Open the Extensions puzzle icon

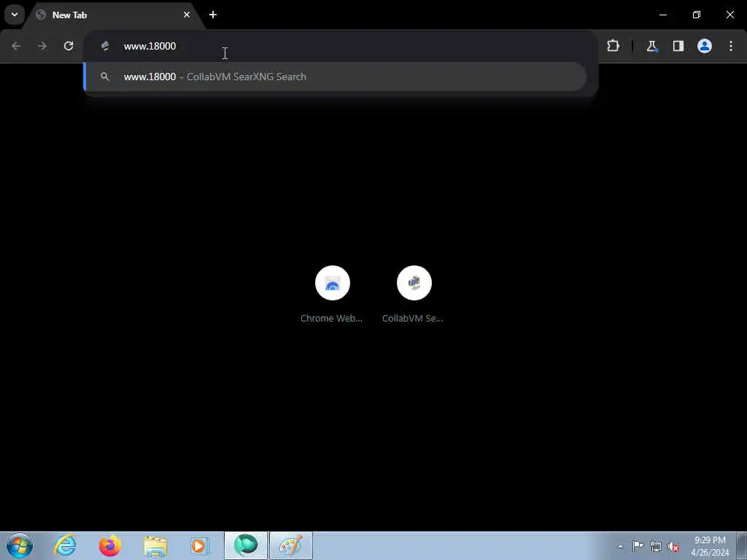point(613,46)
